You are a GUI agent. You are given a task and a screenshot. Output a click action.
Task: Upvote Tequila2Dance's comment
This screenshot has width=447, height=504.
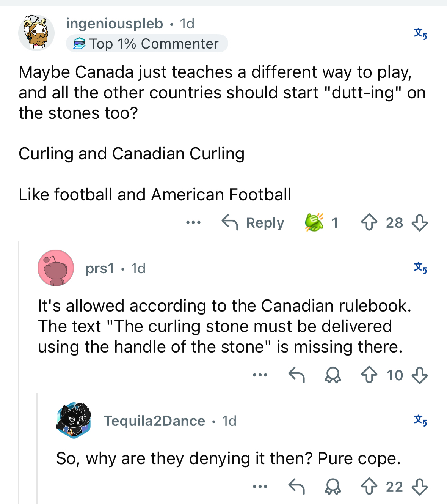click(369, 487)
